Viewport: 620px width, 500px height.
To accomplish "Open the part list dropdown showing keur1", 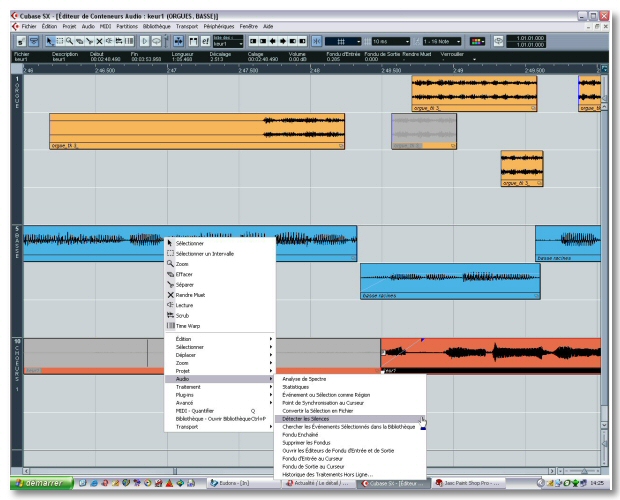I will click(228, 44).
